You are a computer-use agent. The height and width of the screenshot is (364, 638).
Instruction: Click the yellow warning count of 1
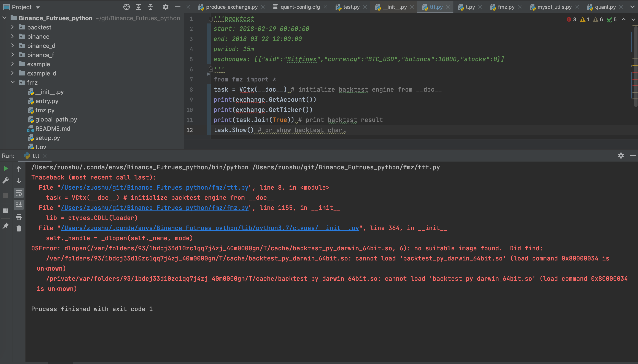coord(585,19)
